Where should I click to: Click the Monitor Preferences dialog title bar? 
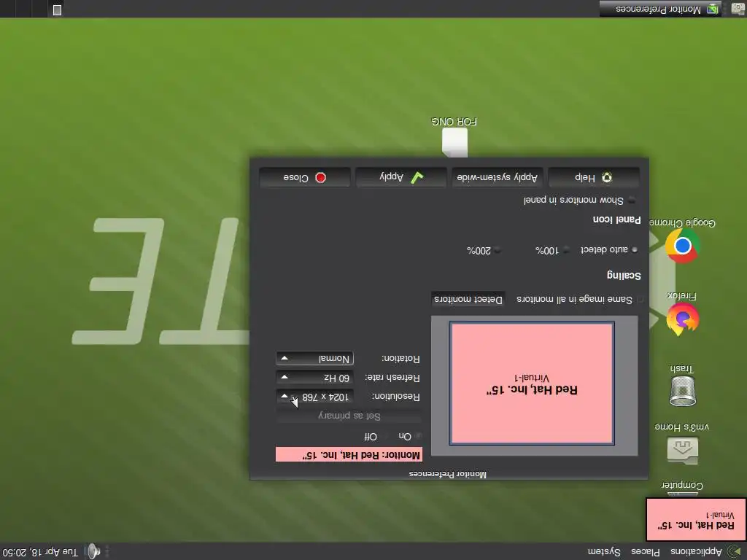(x=449, y=474)
